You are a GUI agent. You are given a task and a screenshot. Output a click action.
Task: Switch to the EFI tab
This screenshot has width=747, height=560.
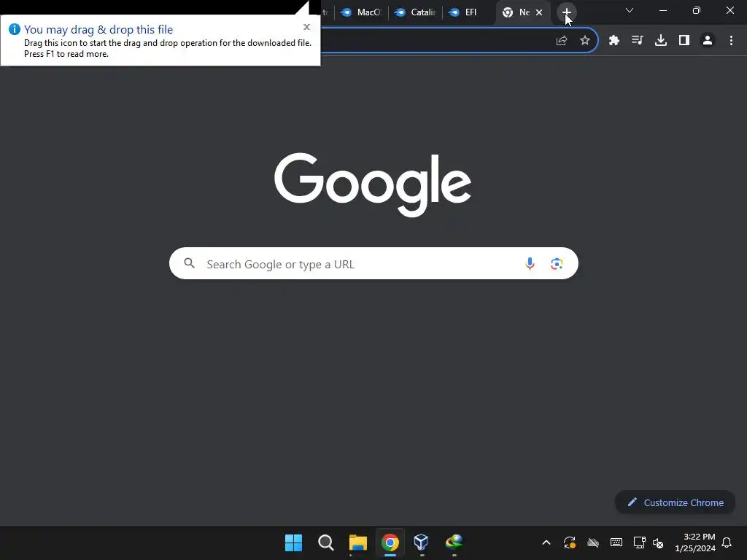(x=469, y=12)
